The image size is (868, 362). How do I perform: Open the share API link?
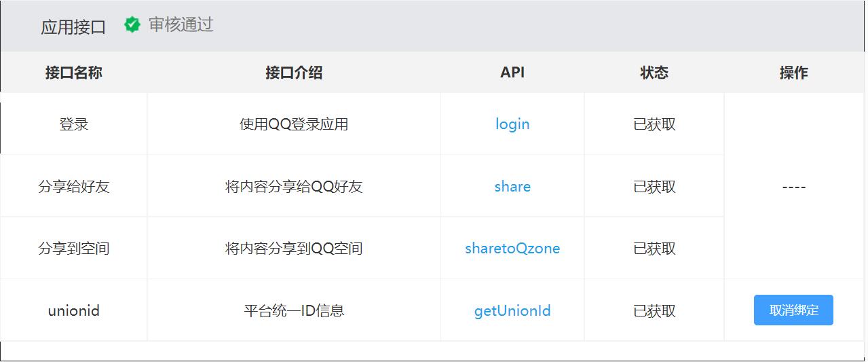[x=512, y=187]
